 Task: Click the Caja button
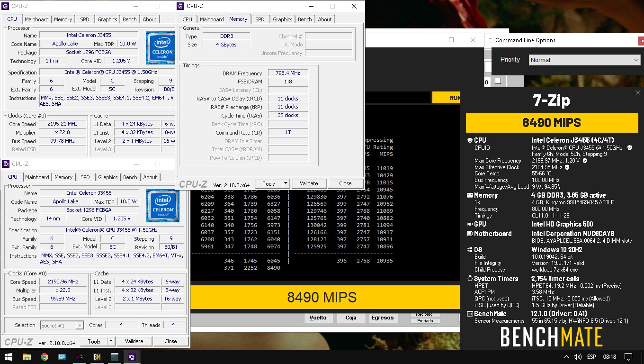[351, 318]
